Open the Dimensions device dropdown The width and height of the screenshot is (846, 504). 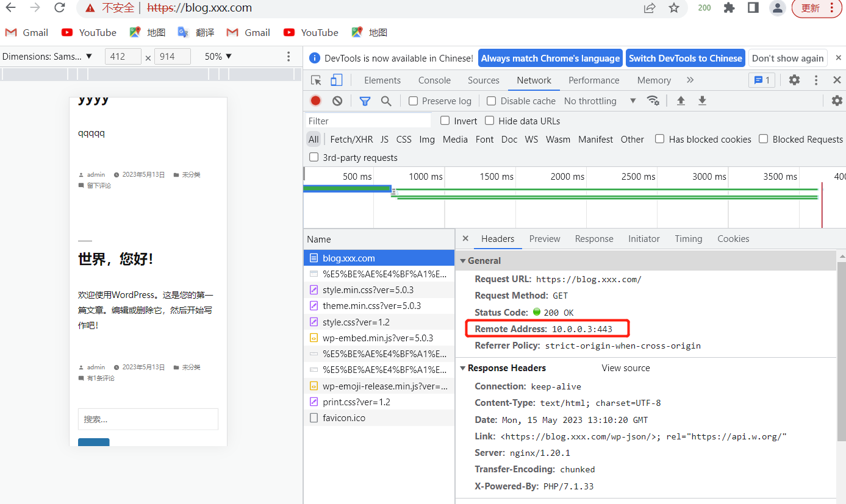(47, 57)
